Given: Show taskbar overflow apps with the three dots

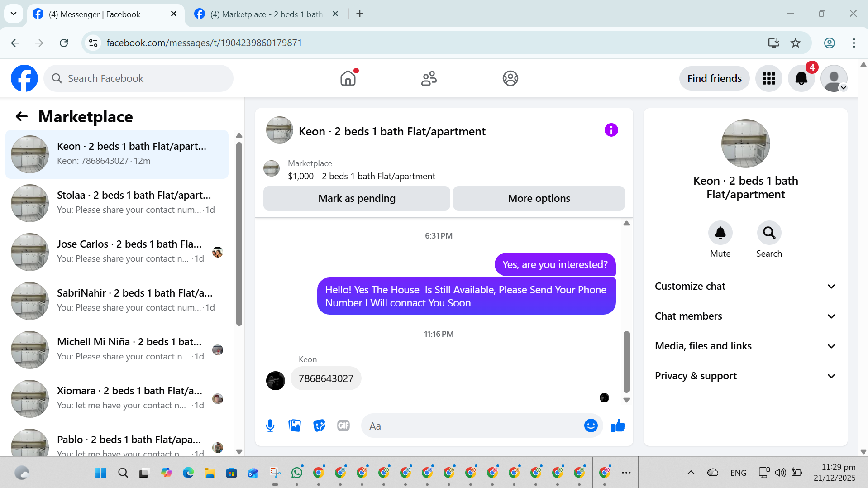Looking at the screenshot, I should pyautogui.click(x=626, y=473).
